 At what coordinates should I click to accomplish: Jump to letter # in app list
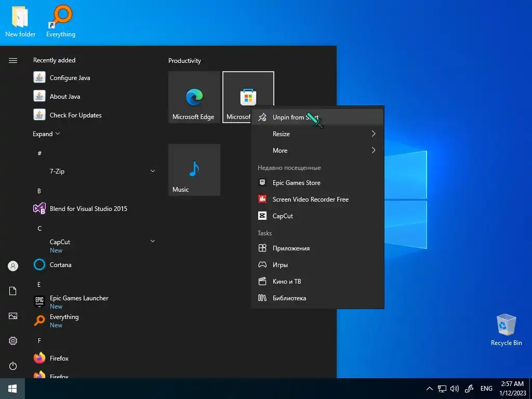pos(39,153)
